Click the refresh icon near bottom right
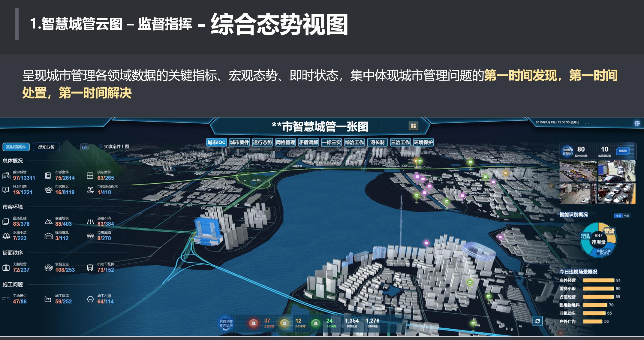 point(537,321)
